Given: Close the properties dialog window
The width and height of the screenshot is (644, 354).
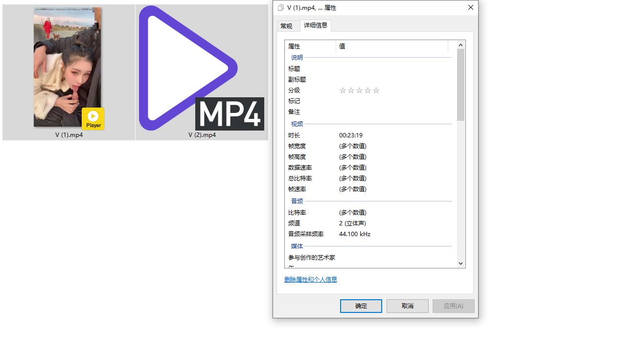Looking at the screenshot, I should tap(470, 8).
